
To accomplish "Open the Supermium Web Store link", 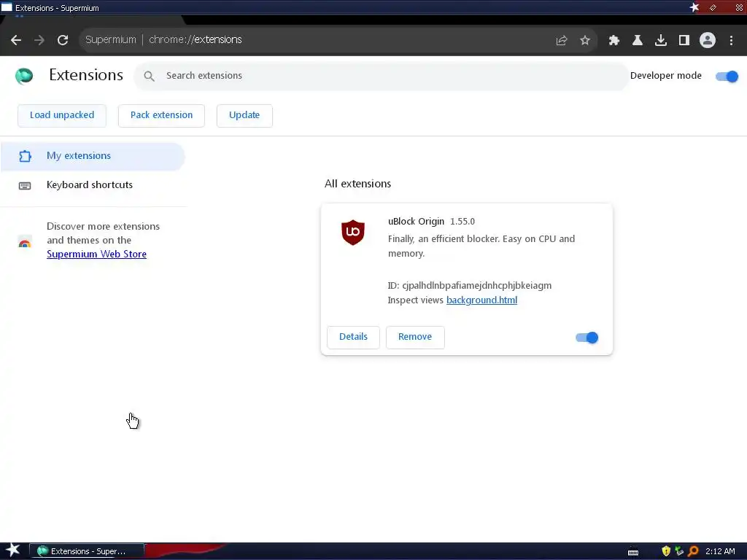I will [97, 254].
